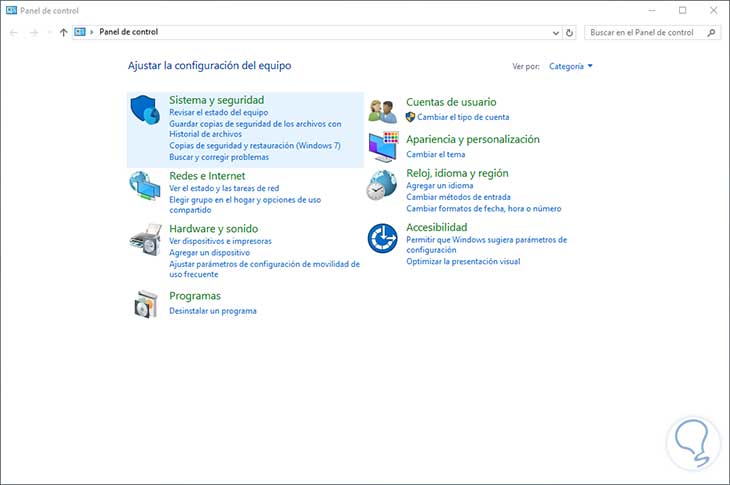The height and width of the screenshot is (485, 730).
Task: Click Permitir que Windows sugiera parámetros de configuración
Action: [487, 245]
